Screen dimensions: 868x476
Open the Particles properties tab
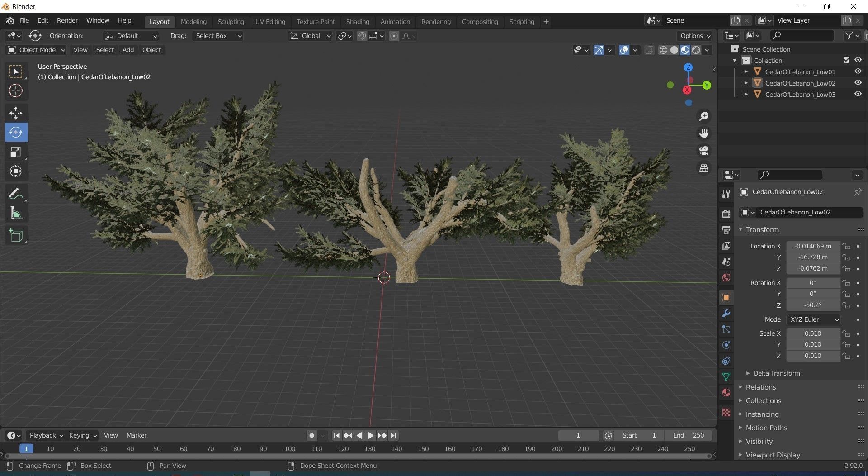click(x=726, y=329)
